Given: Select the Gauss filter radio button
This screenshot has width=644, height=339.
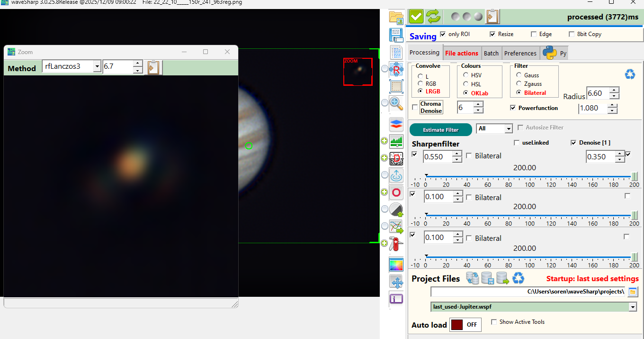Looking at the screenshot, I should click(519, 75).
